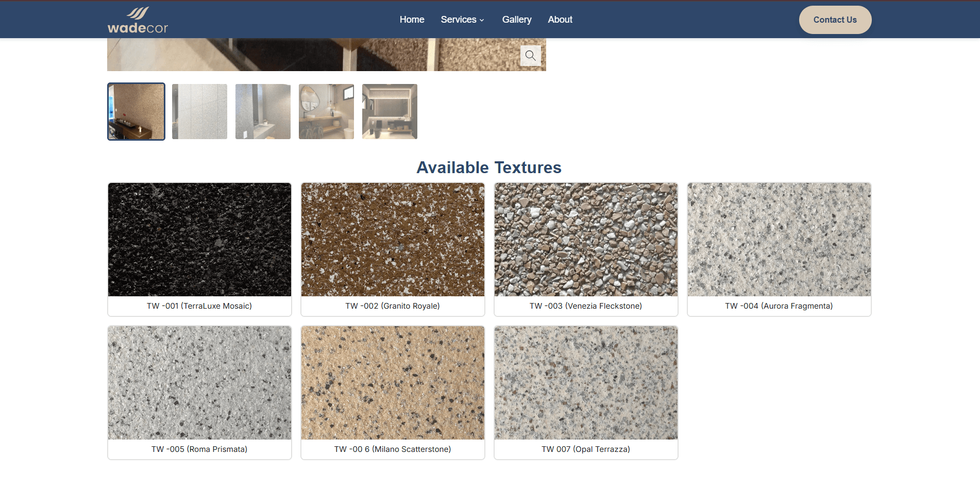The height and width of the screenshot is (488, 980).
Task: Click the TW 007 Opal Terrazza texture
Action: [x=586, y=383]
